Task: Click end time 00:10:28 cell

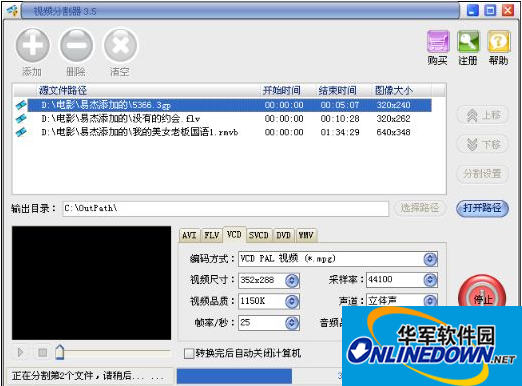Action: pyautogui.click(x=340, y=119)
